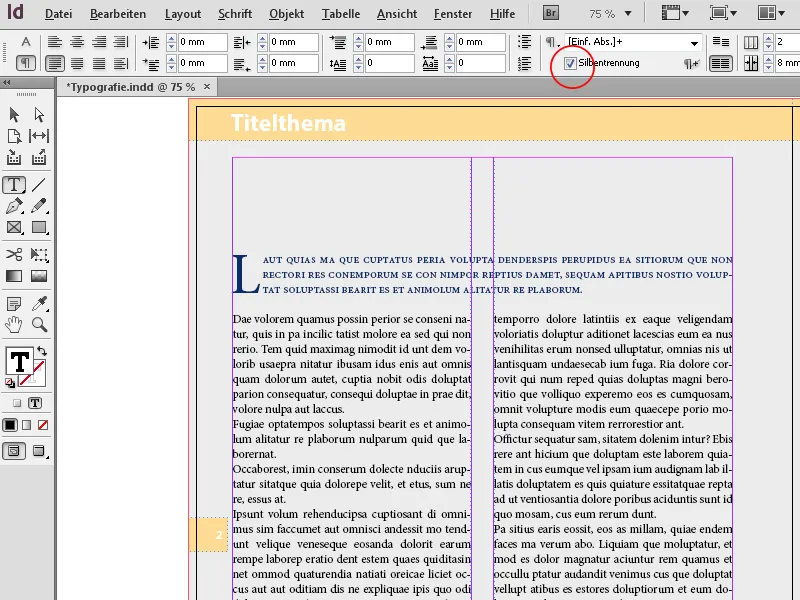Click numbered list icon

tap(524, 63)
